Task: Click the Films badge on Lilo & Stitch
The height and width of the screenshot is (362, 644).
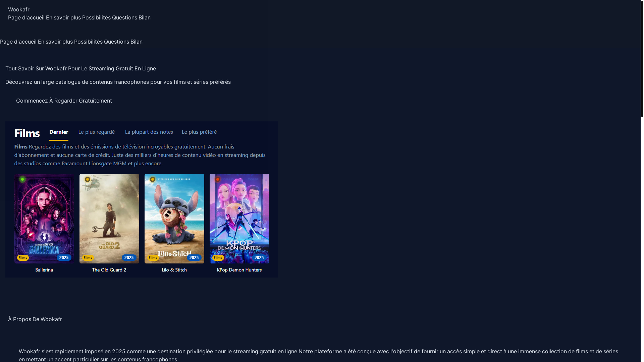Action: click(153, 257)
